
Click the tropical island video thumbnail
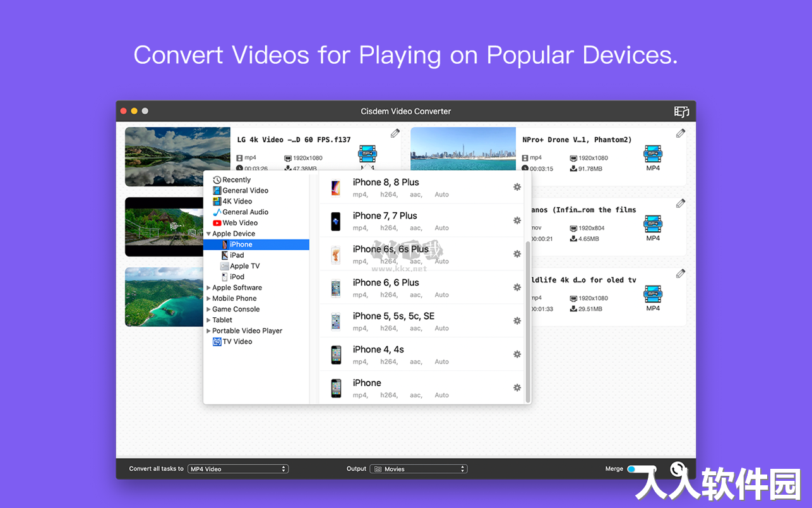pyautogui.click(x=164, y=296)
